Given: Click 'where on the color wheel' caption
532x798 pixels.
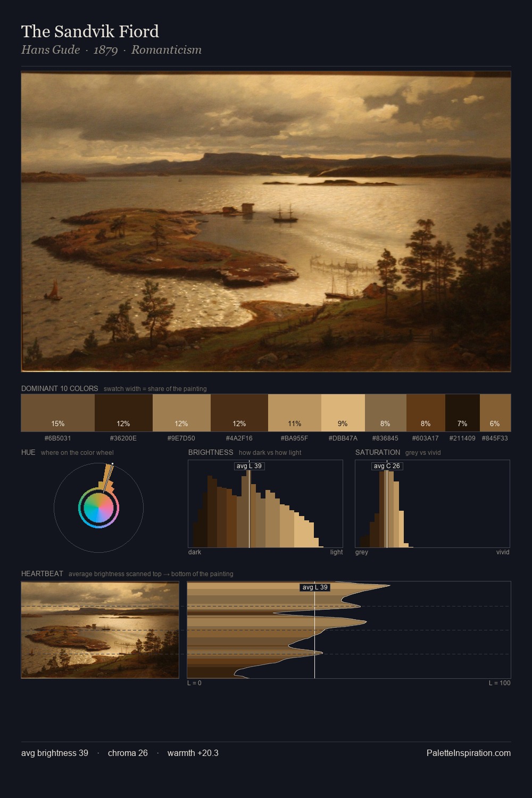Looking at the screenshot, I should (x=77, y=453).
